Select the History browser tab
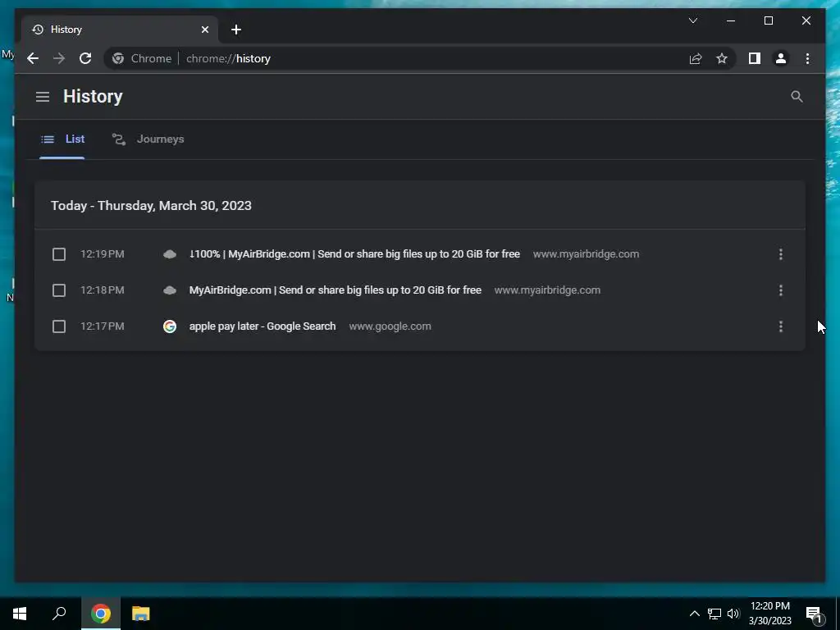 (120, 30)
